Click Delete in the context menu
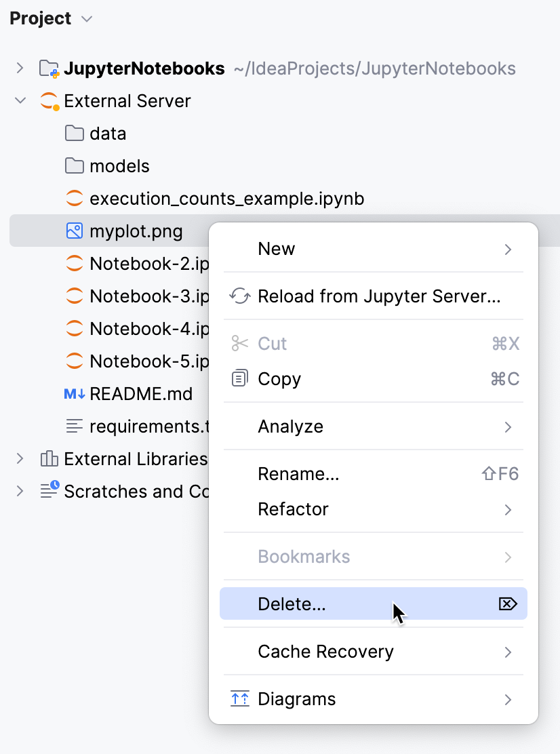Image resolution: width=560 pixels, height=754 pixels. 292,603
